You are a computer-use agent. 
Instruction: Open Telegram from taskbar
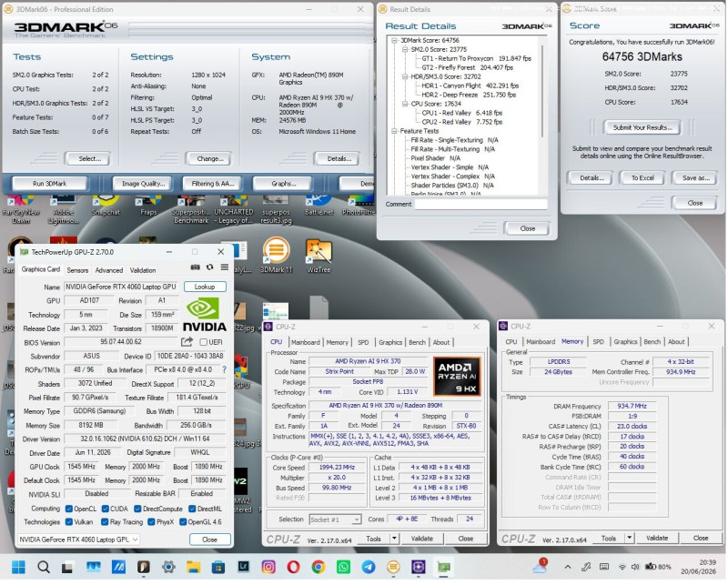[369, 569]
